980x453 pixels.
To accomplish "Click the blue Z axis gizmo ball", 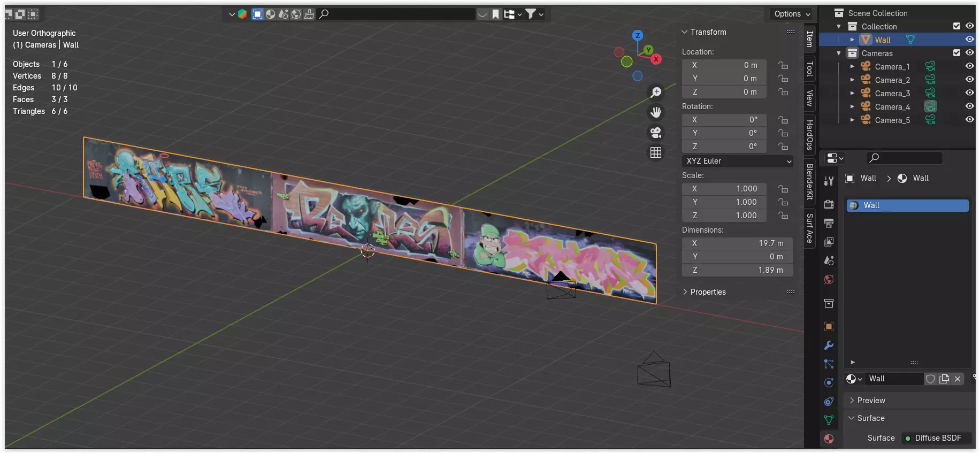I will tap(637, 36).
